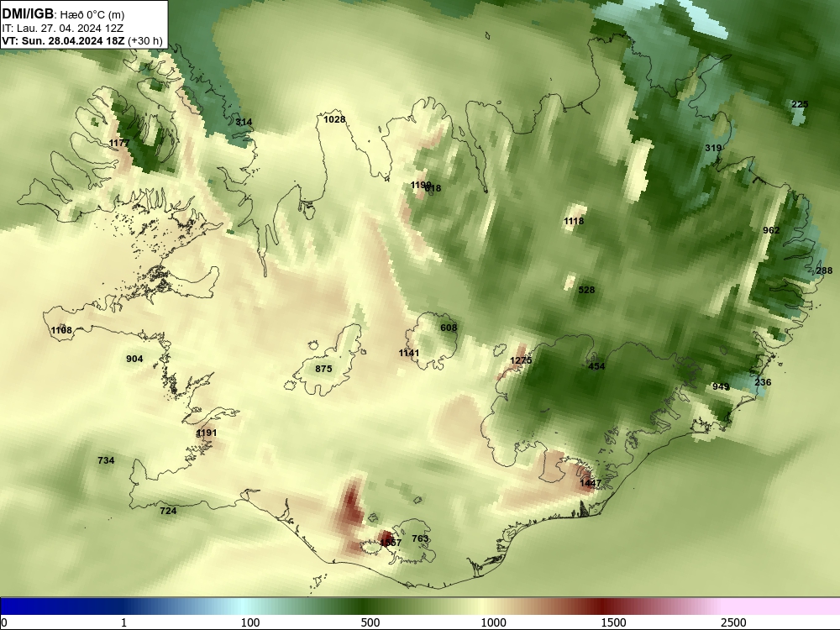
Task: Click the 1275 map value label
Action: click(x=521, y=360)
